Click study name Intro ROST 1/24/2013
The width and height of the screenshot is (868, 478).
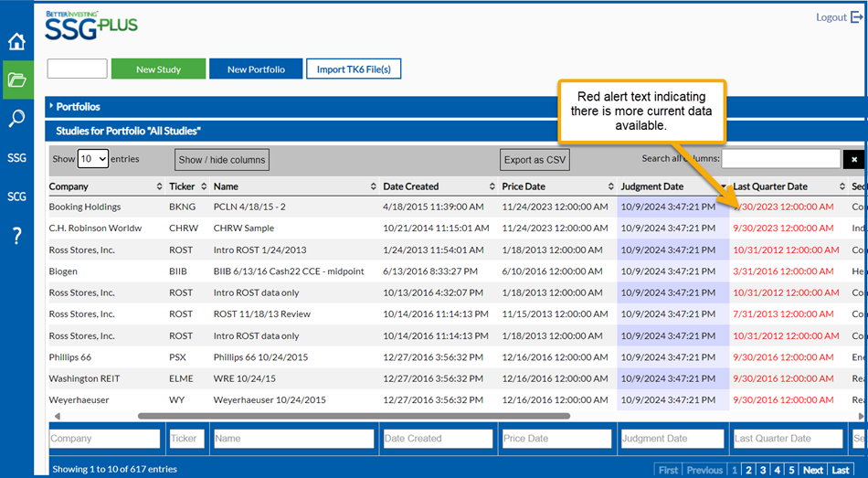coord(259,250)
